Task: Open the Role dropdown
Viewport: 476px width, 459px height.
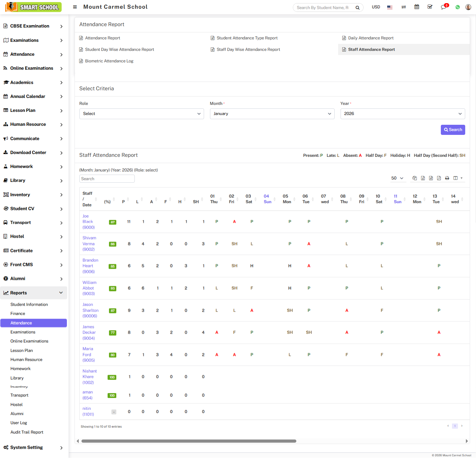Action: pyautogui.click(x=141, y=114)
